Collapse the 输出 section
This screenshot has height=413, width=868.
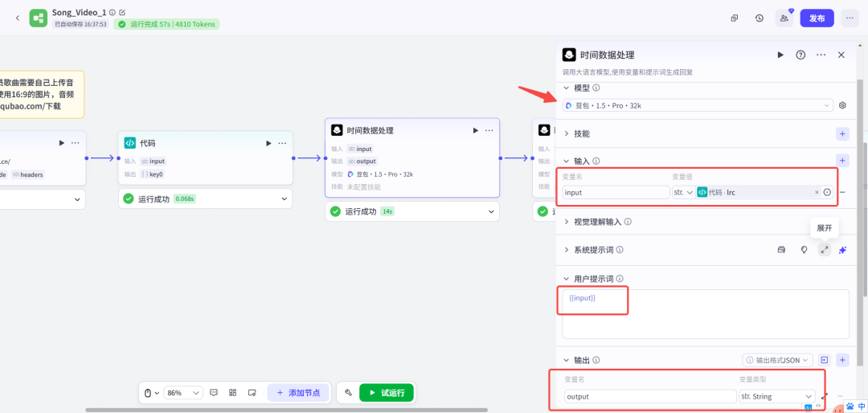567,360
